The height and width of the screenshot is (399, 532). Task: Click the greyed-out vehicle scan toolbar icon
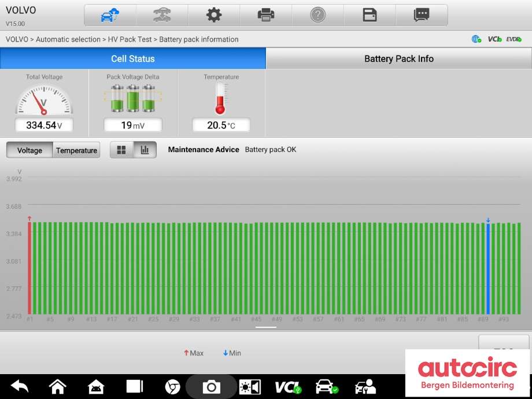click(162, 15)
